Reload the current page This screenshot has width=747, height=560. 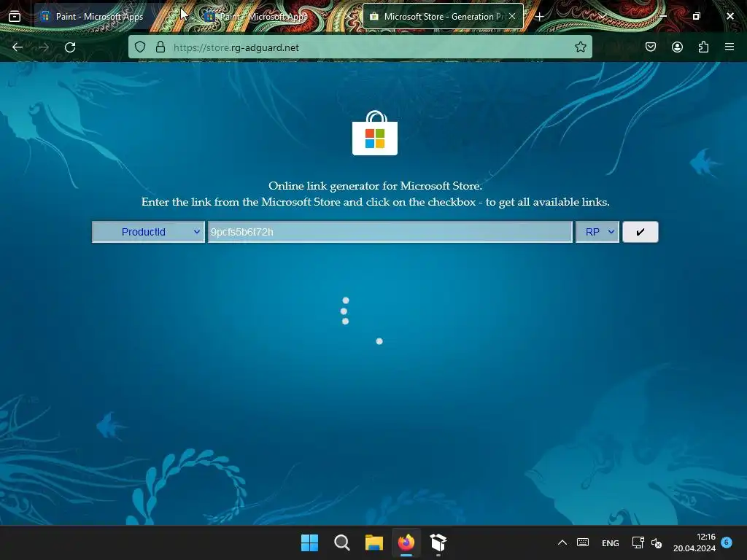70,47
